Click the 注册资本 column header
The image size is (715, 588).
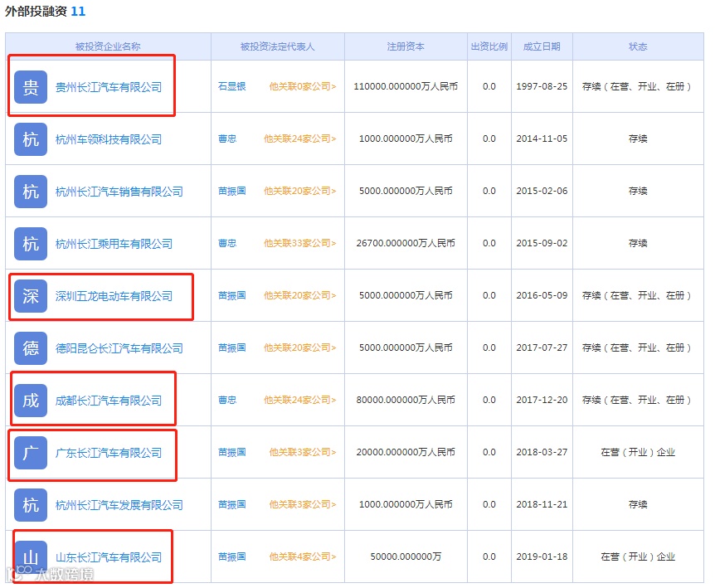(406, 46)
